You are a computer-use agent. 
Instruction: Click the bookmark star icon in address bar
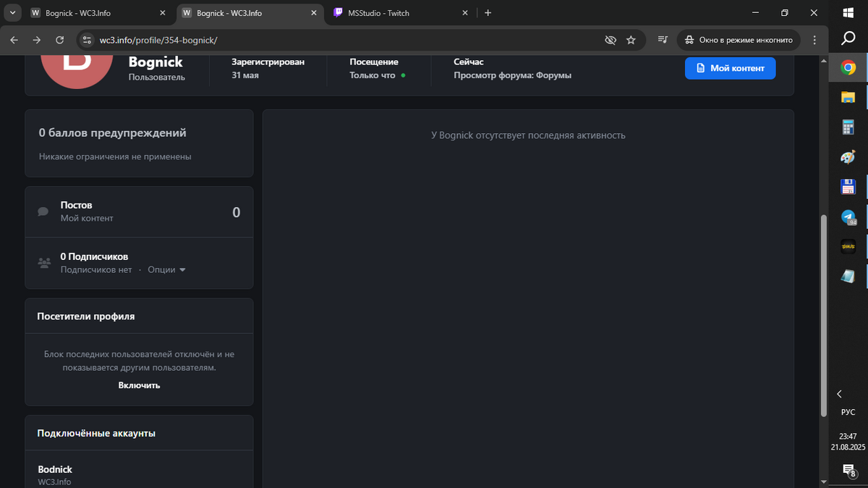[631, 40]
